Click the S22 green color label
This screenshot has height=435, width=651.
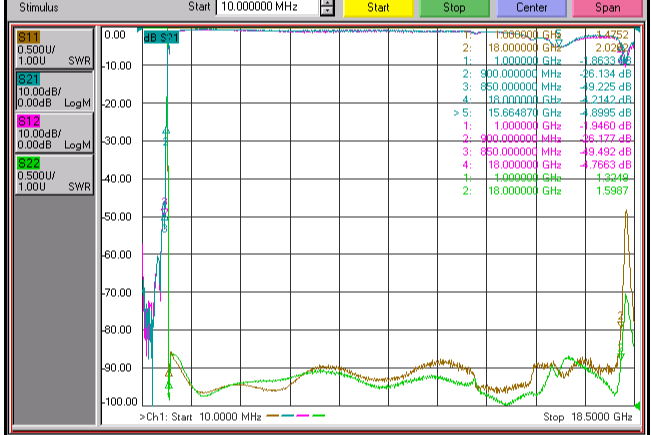click(28, 163)
